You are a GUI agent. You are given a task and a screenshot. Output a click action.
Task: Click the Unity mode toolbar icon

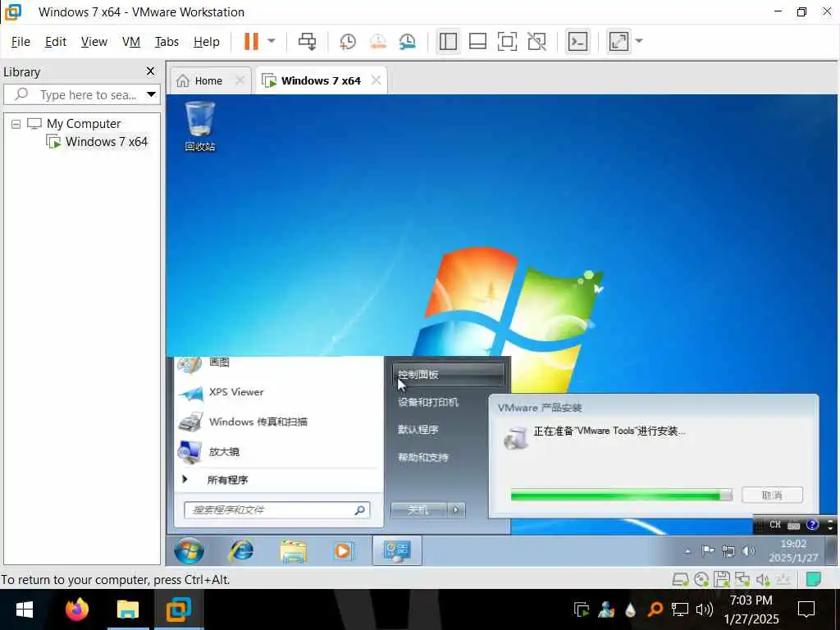tap(536, 41)
